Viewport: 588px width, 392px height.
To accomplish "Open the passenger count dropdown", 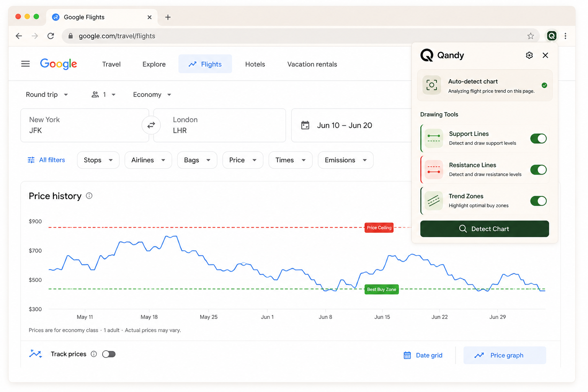I will point(103,95).
